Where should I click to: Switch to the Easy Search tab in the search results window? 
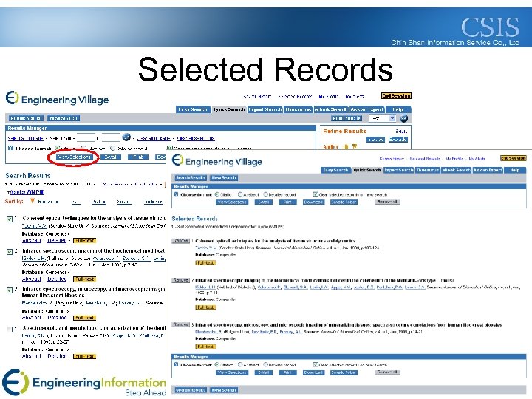click(x=193, y=109)
